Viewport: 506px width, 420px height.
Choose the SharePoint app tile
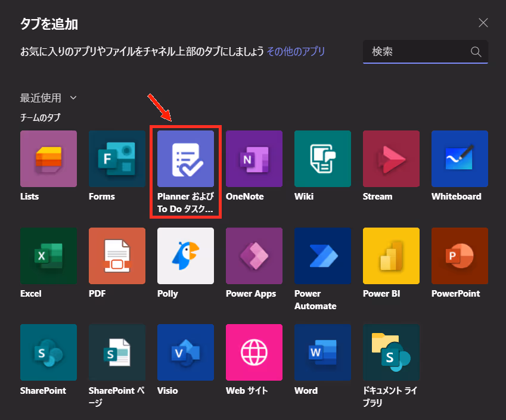coord(48,352)
